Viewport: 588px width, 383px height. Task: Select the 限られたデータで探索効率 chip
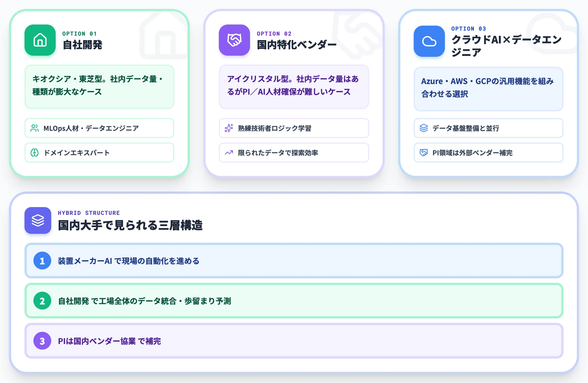tap(294, 153)
